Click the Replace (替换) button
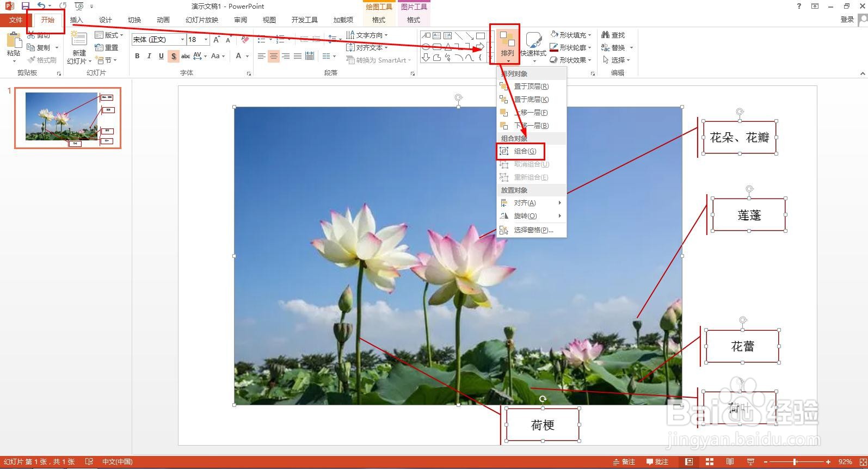868x469 pixels. point(617,47)
